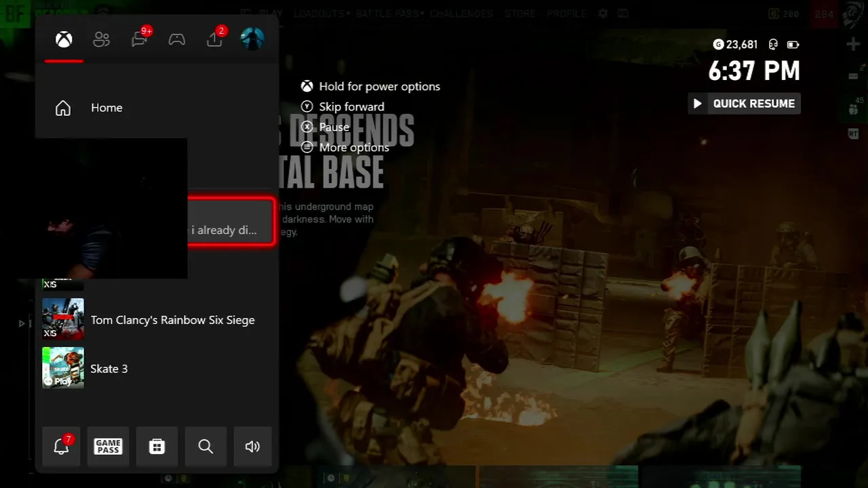Open CHALLENGES in the game menu behind
This screenshot has width=868, height=488.
462,14
